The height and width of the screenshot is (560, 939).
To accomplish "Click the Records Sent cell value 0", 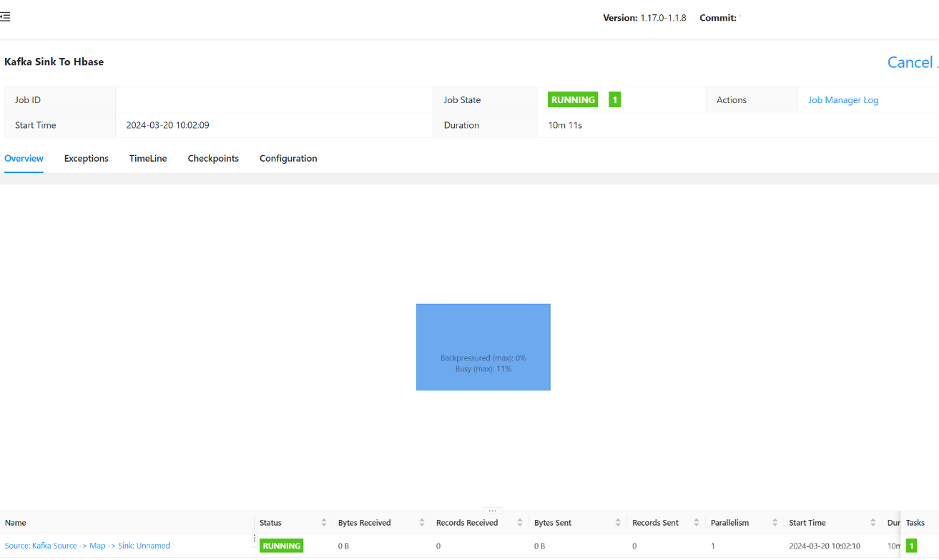I will (634, 546).
